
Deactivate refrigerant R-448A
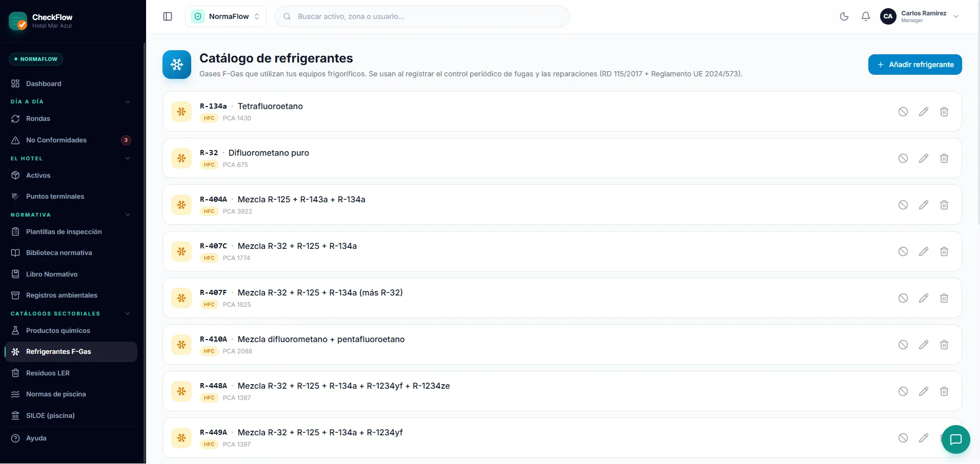click(x=903, y=391)
